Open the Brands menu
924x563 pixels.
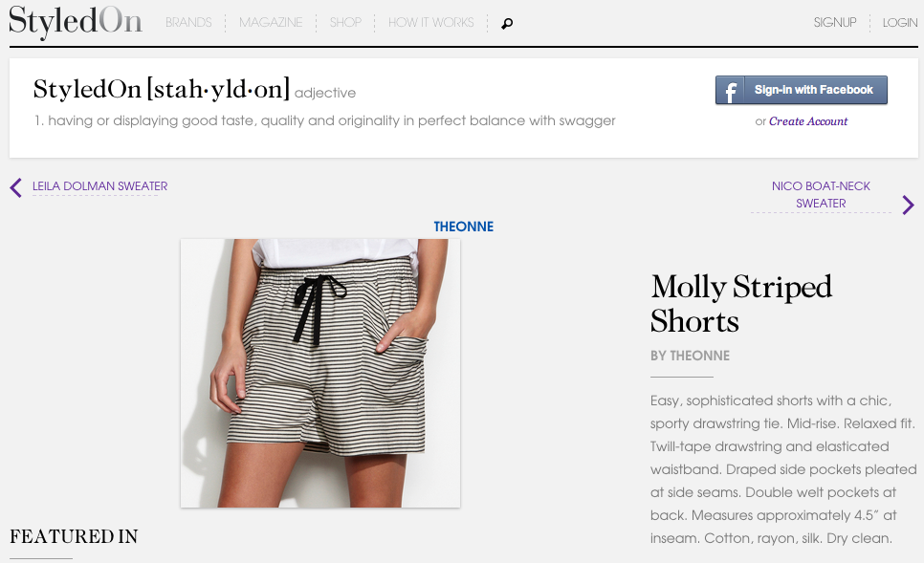click(x=188, y=22)
